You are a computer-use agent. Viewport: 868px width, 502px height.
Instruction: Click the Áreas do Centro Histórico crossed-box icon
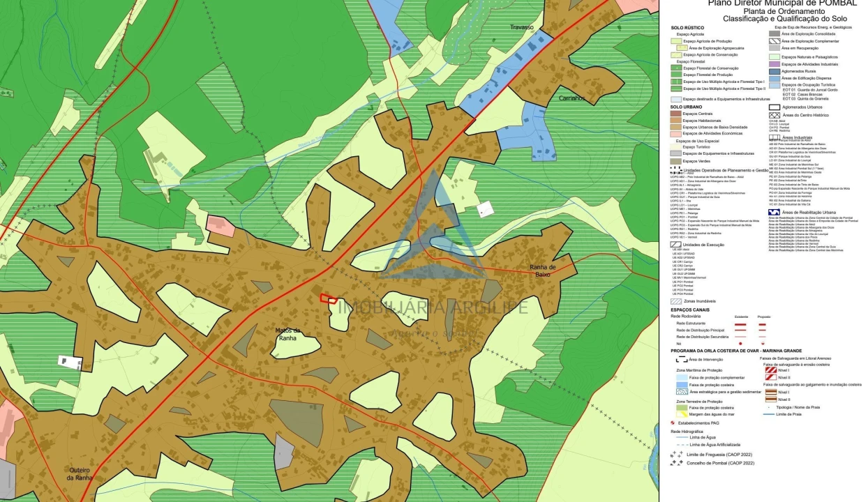tap(773, 115)
